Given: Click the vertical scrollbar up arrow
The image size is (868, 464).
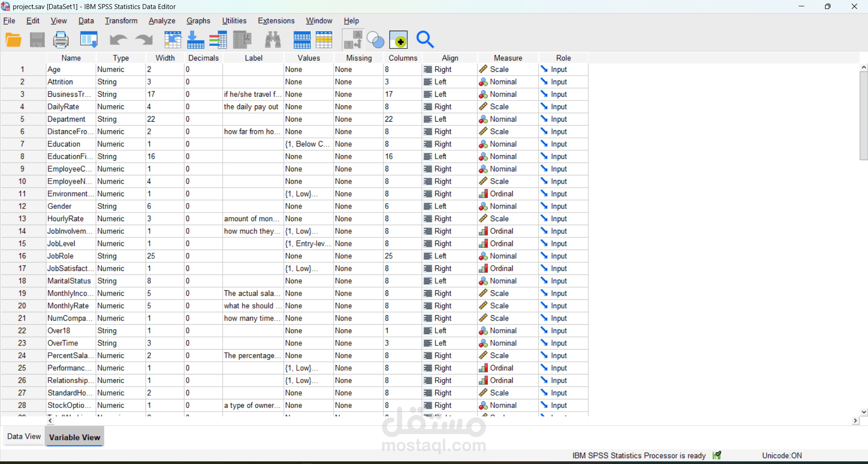Looking at the screenshot, I should tap(864, 67).
